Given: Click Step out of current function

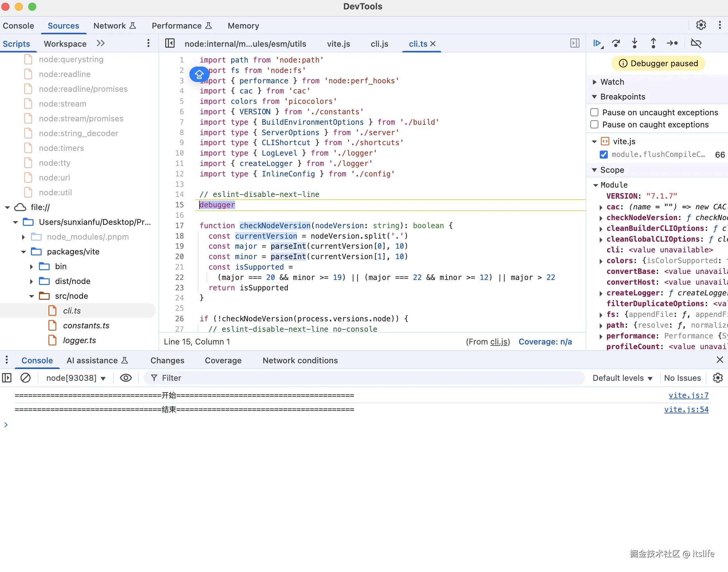Looking at the screenshot, I should [x=653, y=43].
